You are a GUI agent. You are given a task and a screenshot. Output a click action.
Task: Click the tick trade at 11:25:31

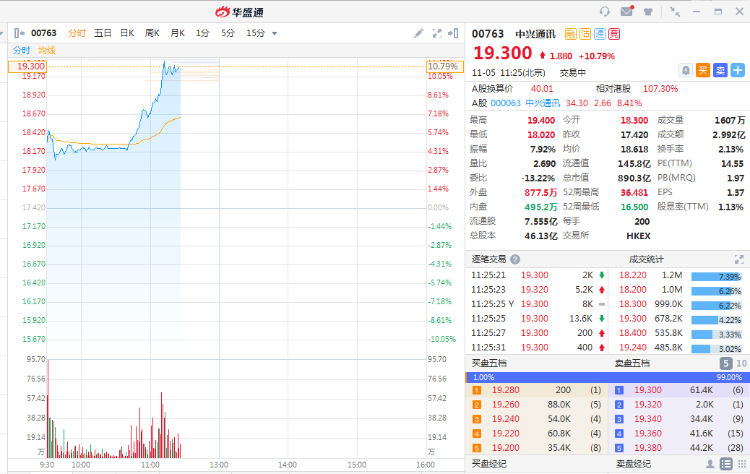click(538, 348)
